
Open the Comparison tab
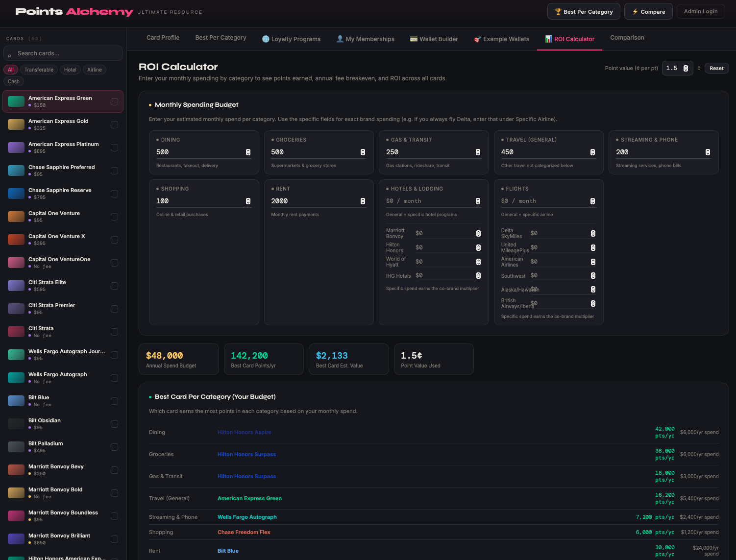coord(627,38)
